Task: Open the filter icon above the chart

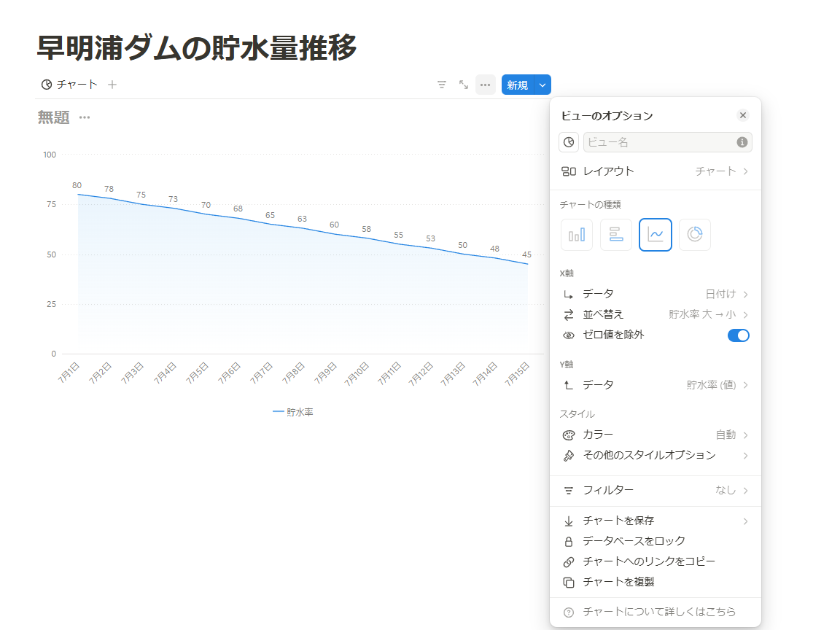Action: tap(441, 85)
